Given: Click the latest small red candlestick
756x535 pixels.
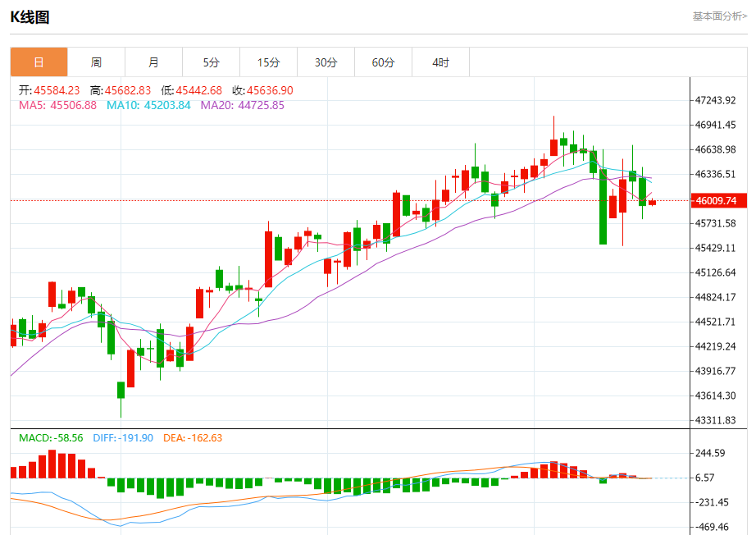Looking at the screenshot, I should click(x=653, y=202).
